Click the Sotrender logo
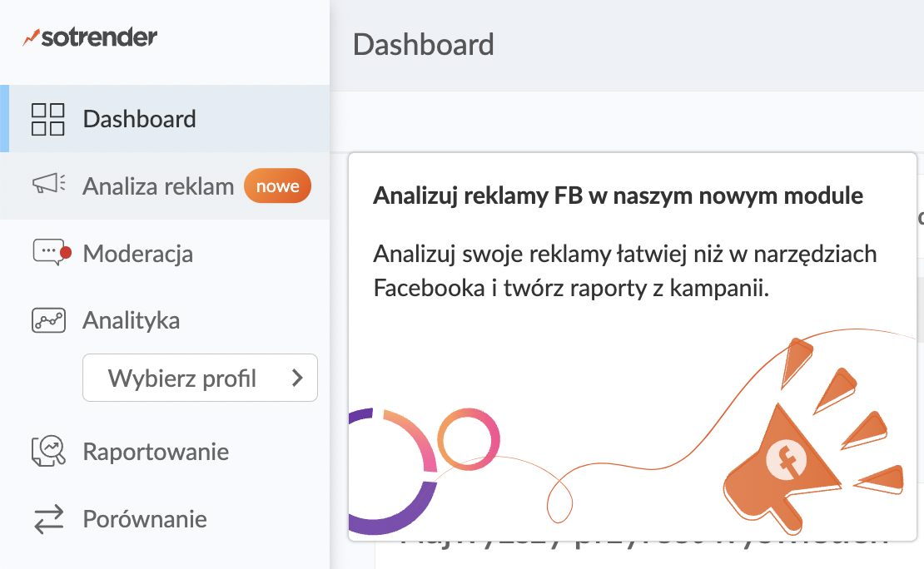 90,37
